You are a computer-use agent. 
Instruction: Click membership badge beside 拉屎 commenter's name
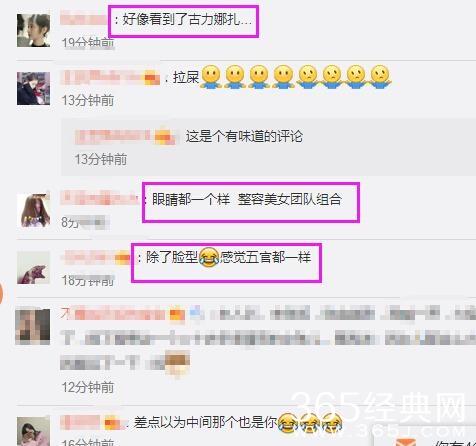coord(152,79)
